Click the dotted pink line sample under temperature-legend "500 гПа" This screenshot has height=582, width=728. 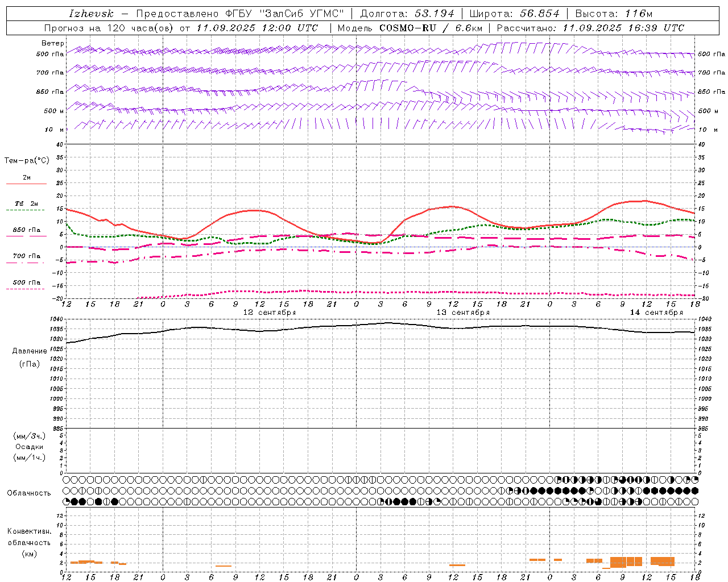click(x=25, y=289)
